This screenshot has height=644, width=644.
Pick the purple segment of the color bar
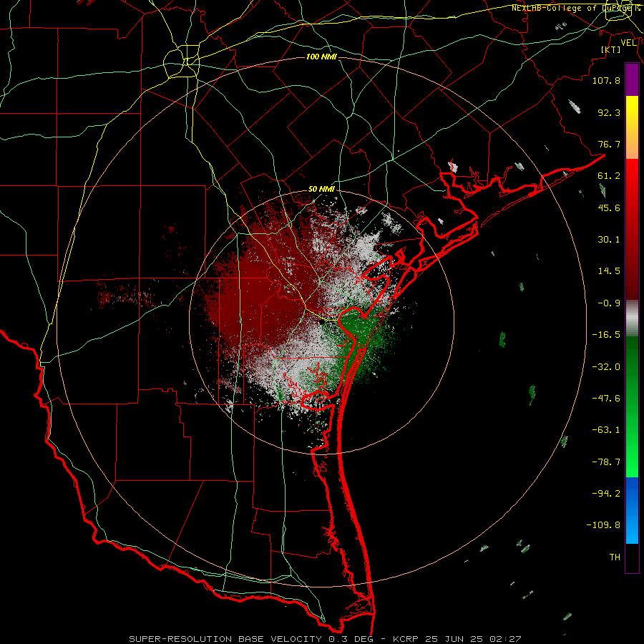(632, 80)
